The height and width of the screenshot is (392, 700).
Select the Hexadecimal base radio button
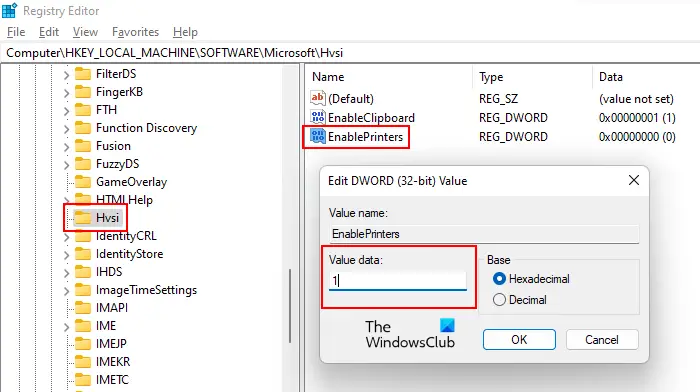pyautogui.click(x=499, y=279)
